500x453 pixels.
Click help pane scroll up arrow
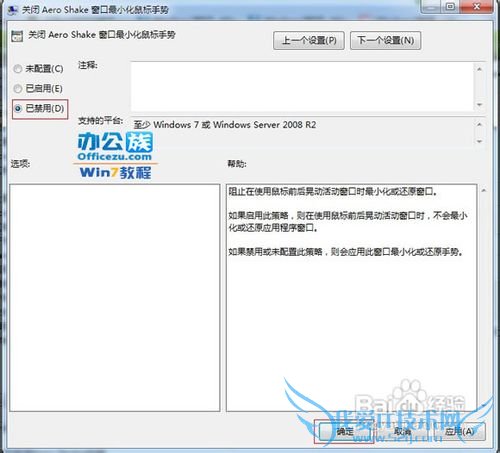484,190
